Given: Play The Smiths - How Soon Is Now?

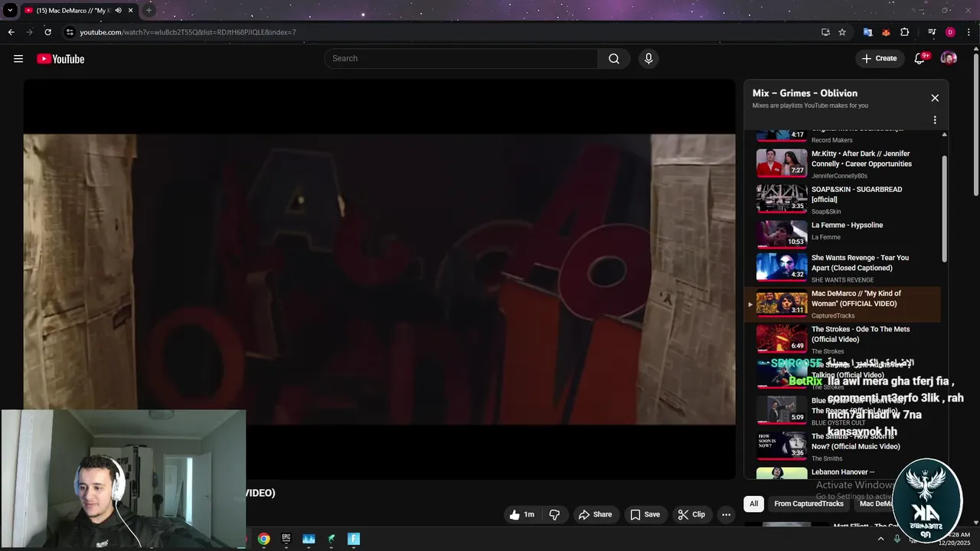Looking at the screenshot, I should point(842,447).
